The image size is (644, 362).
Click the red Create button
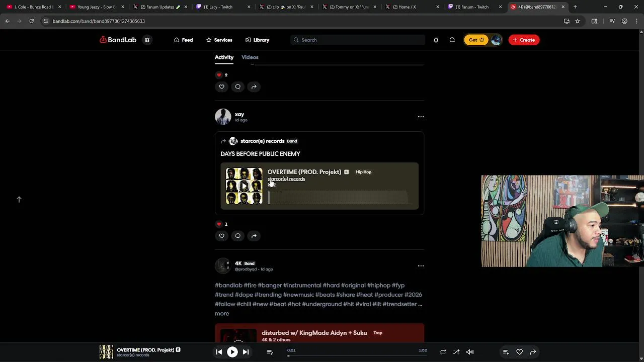[524, 40]
